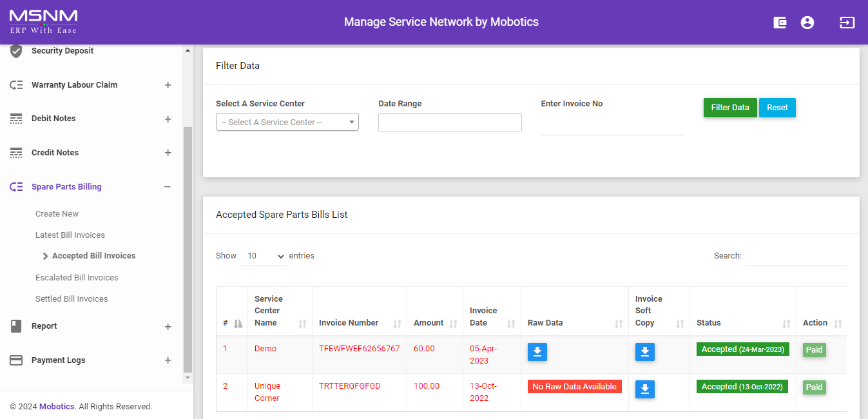Download invoice soft copy for Unique Corner
This screenshot has width=868, height=419.
coord(645,389)
